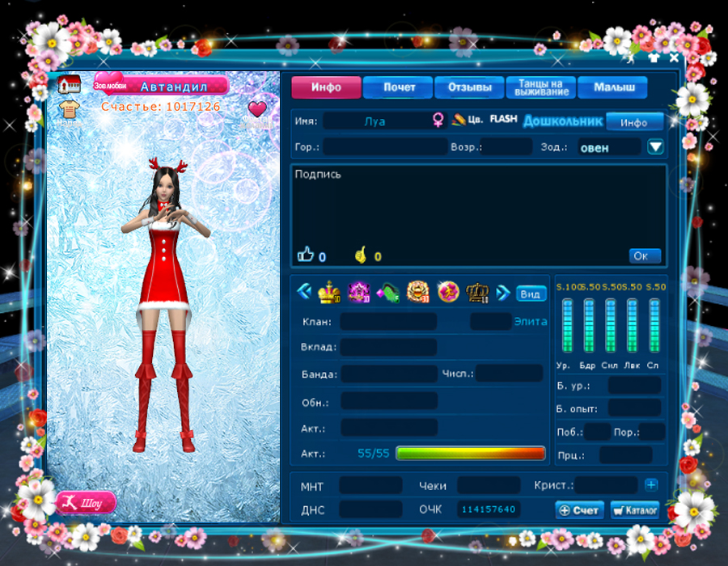Select the pink round star medal badge
The width and height of the screenshot is (728, 566).
point(447,292)
